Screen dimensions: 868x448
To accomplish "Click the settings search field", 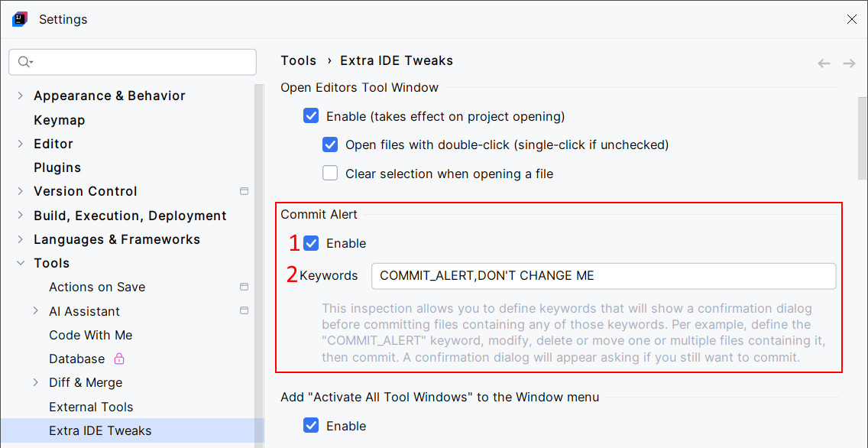I will click(132, 62).
